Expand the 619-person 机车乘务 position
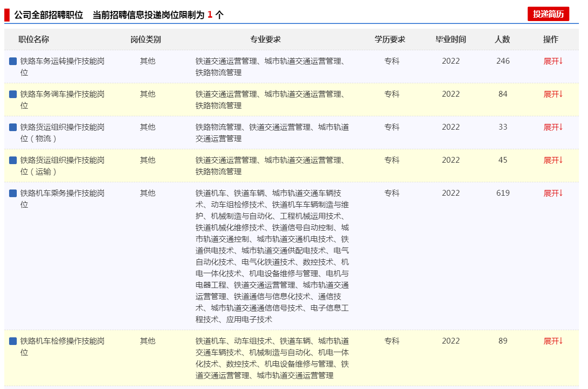 553,193
